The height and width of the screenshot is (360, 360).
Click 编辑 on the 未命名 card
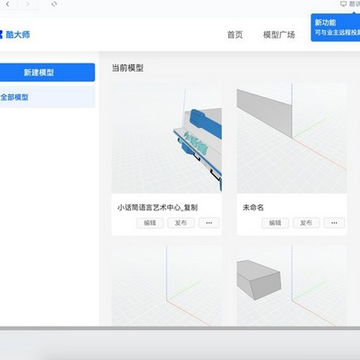275,223
